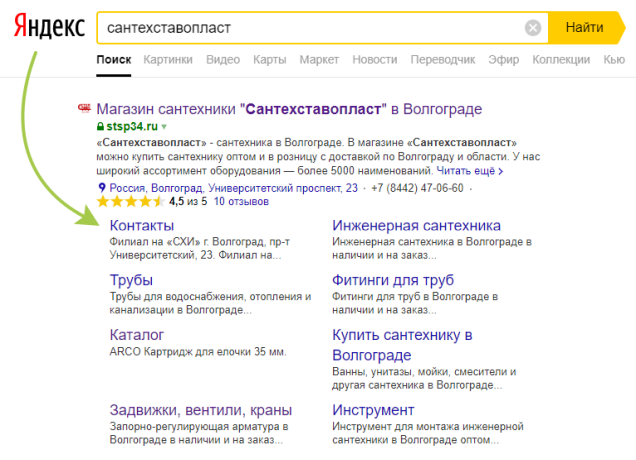Click the star rating row
Viewport: 636px width, 460px height.
point(131,201)
